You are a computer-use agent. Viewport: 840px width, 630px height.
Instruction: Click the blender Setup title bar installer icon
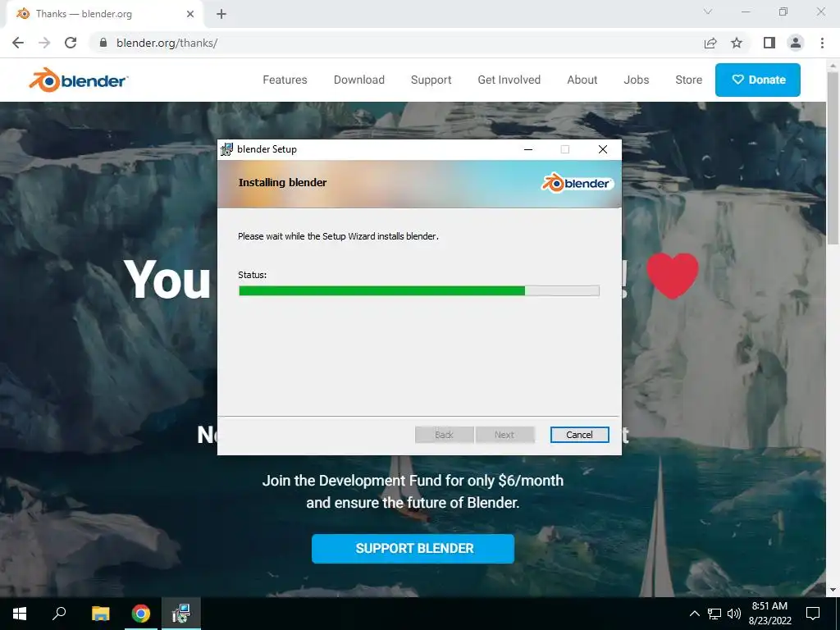pos(226,149)
